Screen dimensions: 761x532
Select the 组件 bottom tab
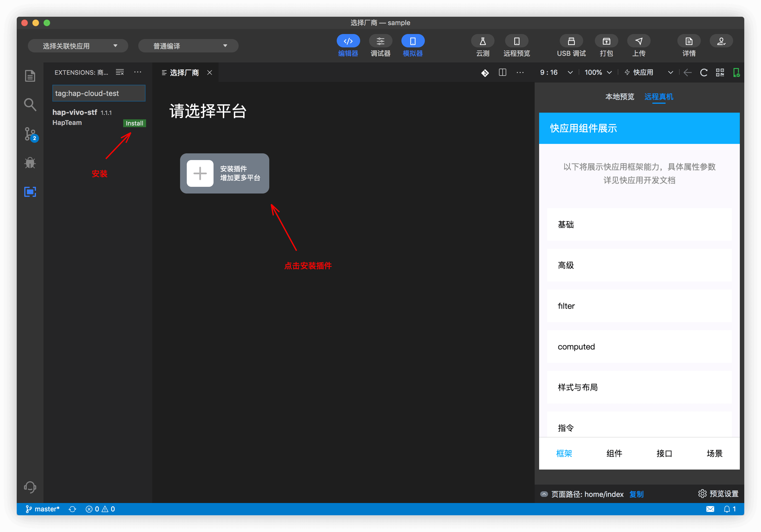pyautogui.click(x=614, y=453)
